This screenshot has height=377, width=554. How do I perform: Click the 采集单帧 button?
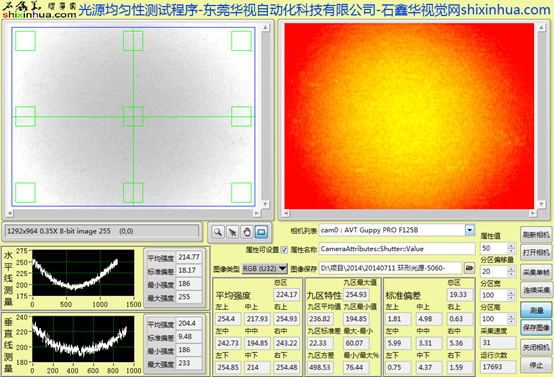tap(536, 272)
